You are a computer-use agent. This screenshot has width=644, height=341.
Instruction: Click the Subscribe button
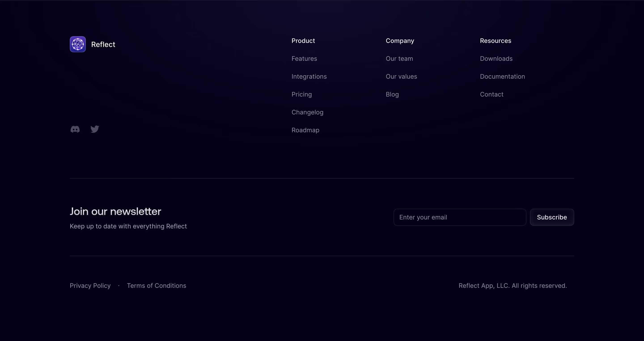pos(552,217)
